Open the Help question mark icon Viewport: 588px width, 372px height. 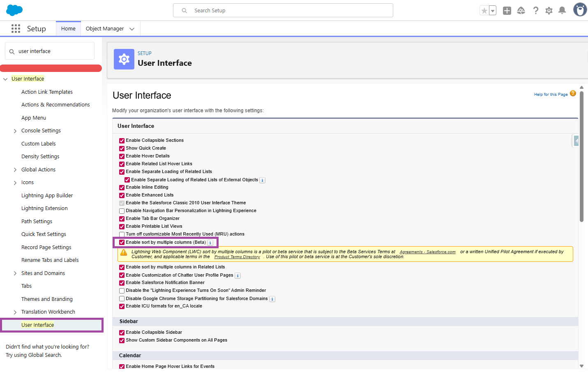coord(535,10)
